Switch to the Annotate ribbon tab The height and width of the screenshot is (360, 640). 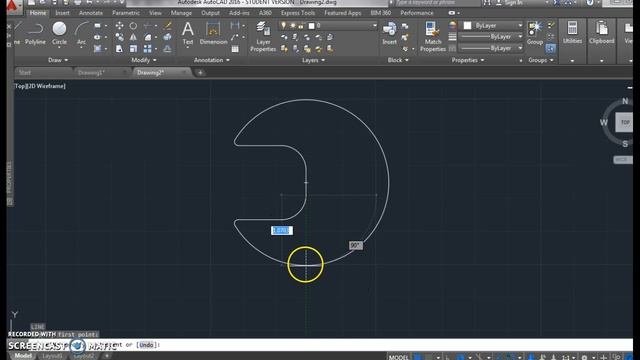click(x=91, y=13)
